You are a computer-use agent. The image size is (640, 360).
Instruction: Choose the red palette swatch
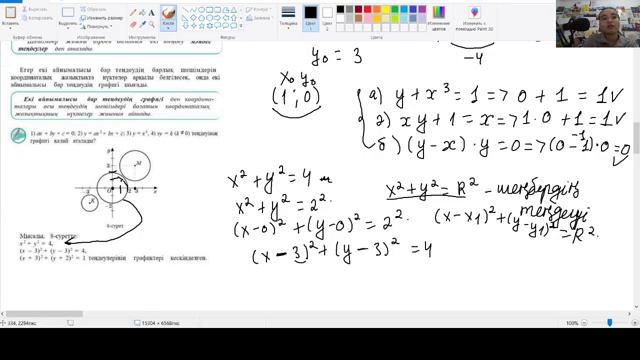[x=368, y=9]
